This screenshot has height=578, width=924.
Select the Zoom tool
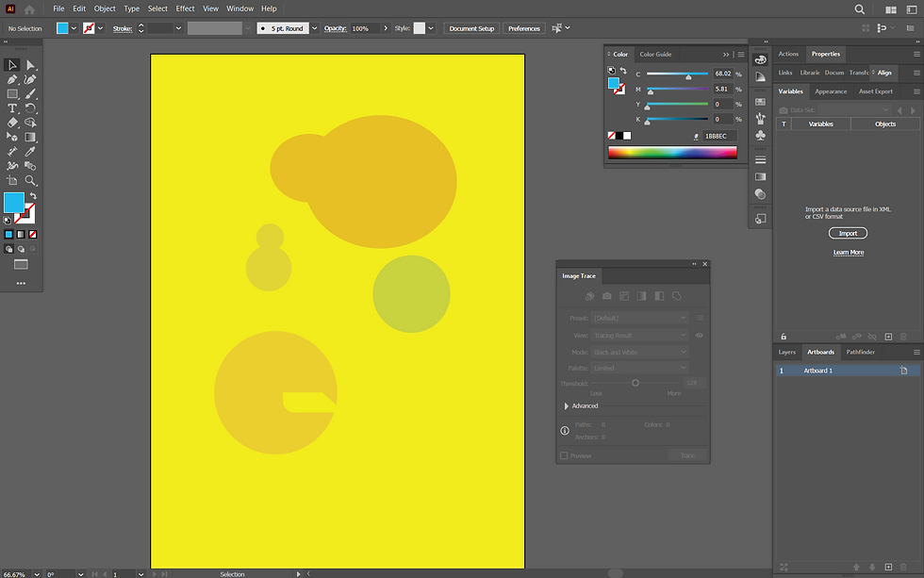pyautogui.click(x=30, y=180)
